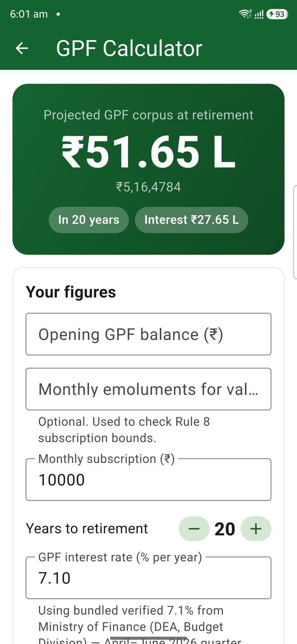This screenshot has height=644, width=297.
Task: Tap the GPF Calculator title
Action: coord(129,48)
